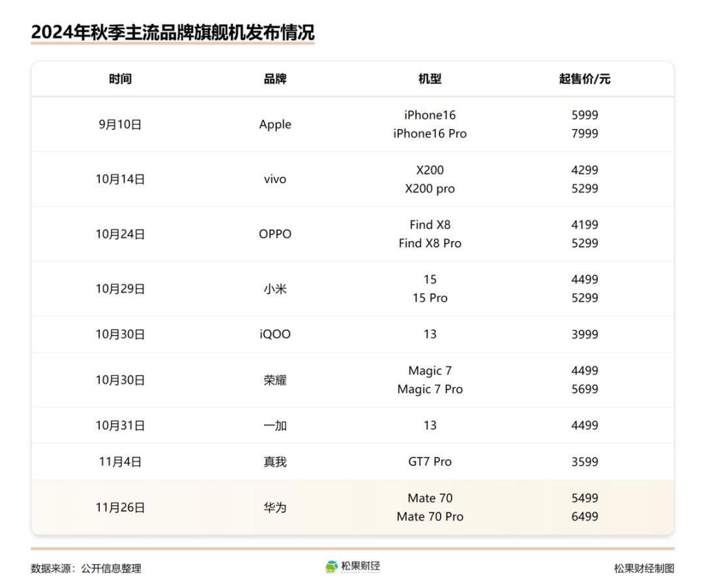Click the 机型 column header
Image resolution: width=704 pixels, height=588 pixels.
[430, 79]
